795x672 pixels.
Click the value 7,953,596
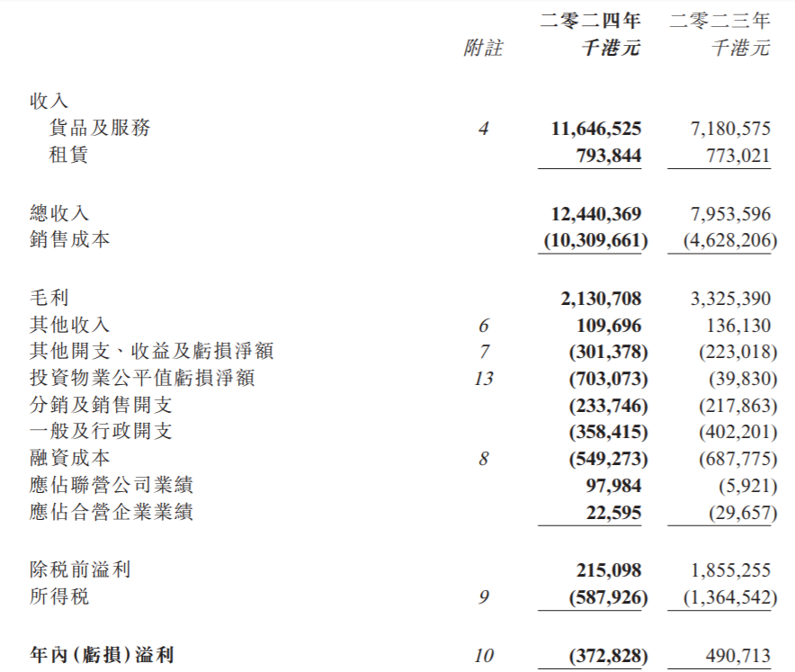click(x=730, y=214)
